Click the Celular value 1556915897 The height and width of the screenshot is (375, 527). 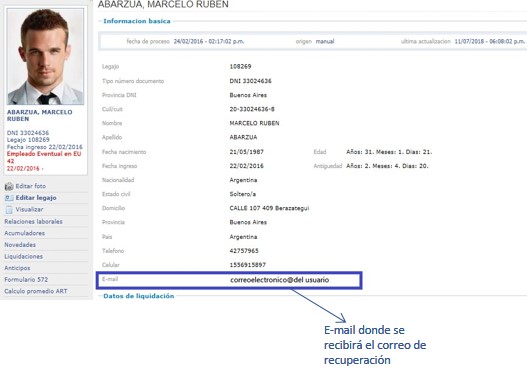248,265
